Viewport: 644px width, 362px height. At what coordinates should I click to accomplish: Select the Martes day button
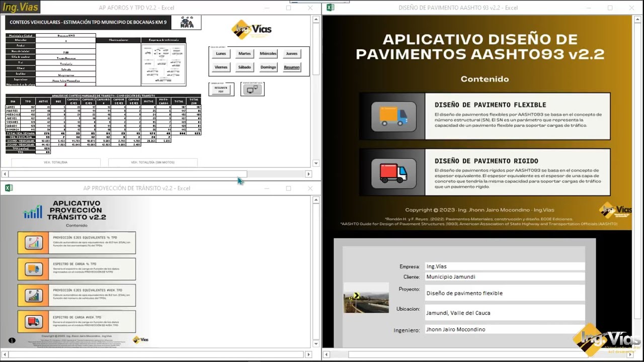(245, 53)
